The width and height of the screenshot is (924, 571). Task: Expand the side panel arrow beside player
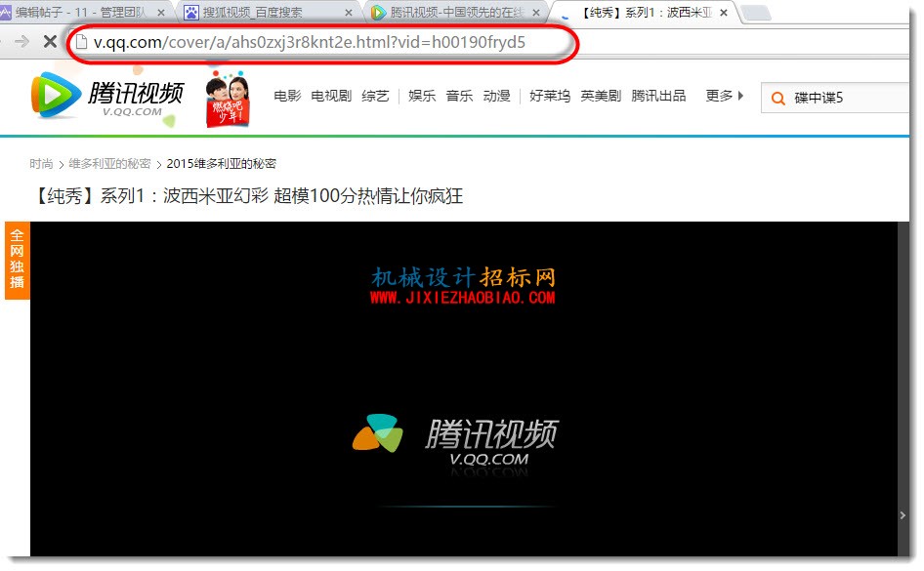[x=903, y=515]
